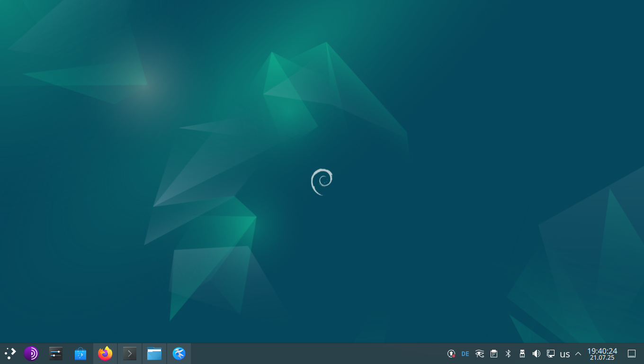Open System Settings from the taskbar

coord(55,353)
